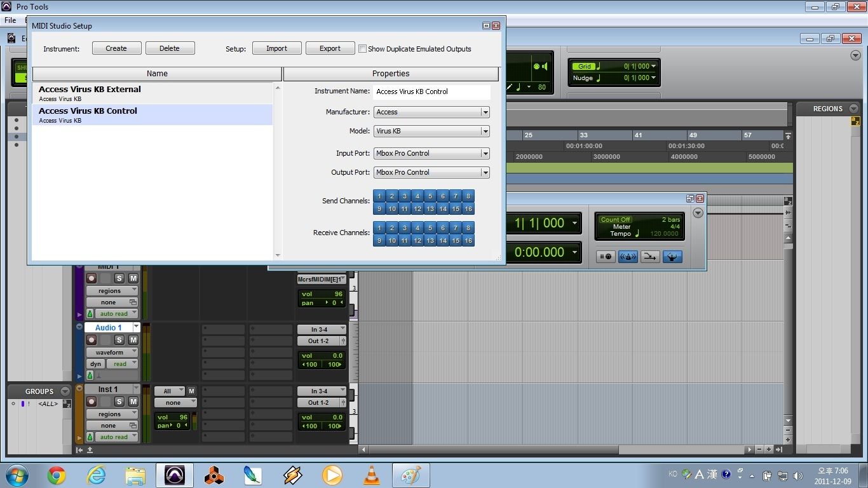
Task: Click the Grid note value icon
Action: tap(598, 66)
